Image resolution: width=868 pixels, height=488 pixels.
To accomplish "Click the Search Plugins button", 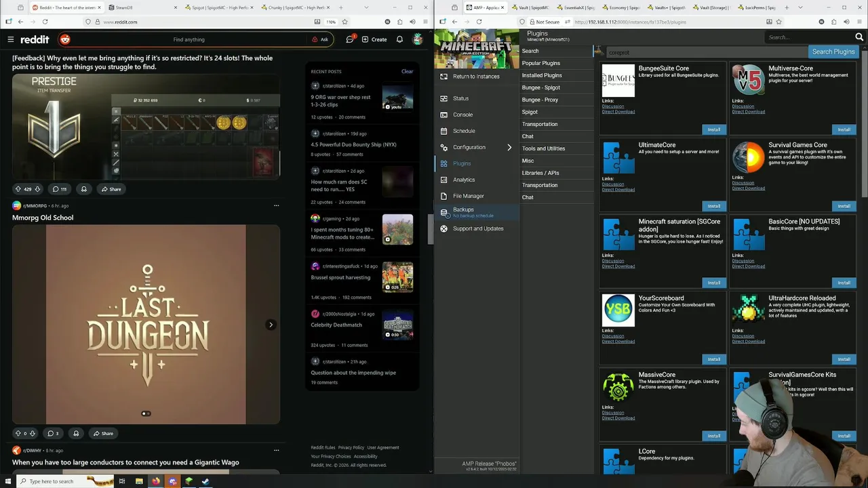I will [833, 52].
